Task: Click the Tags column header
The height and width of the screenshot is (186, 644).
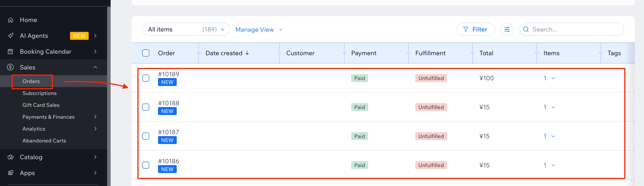Action: pyautogui.click(x=614, y=53)
